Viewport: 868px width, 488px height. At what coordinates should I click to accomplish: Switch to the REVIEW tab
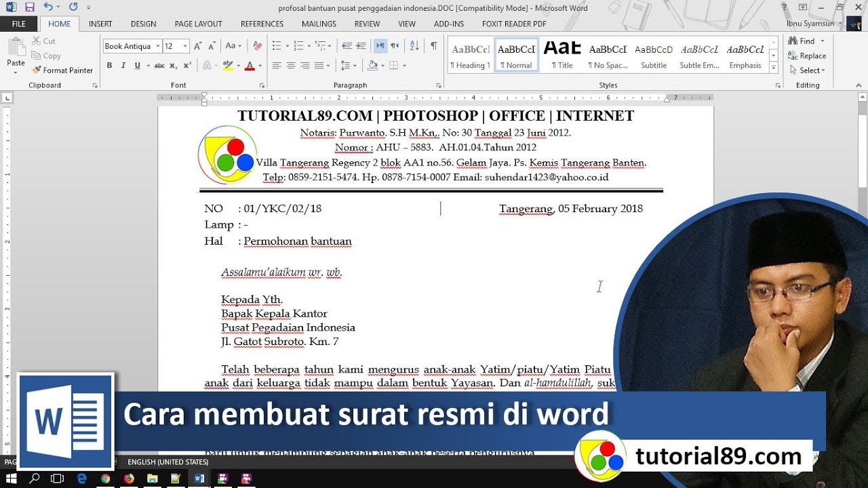click(x=367, y=24)
